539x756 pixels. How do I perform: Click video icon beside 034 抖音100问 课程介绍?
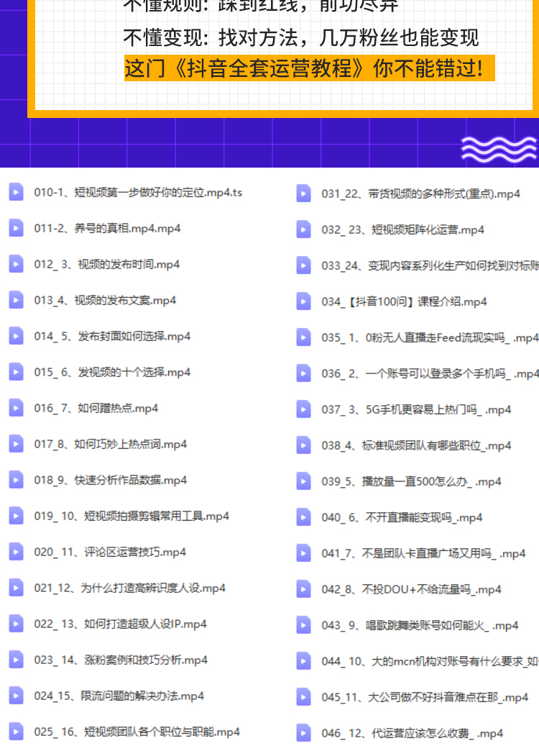(303, 301)
